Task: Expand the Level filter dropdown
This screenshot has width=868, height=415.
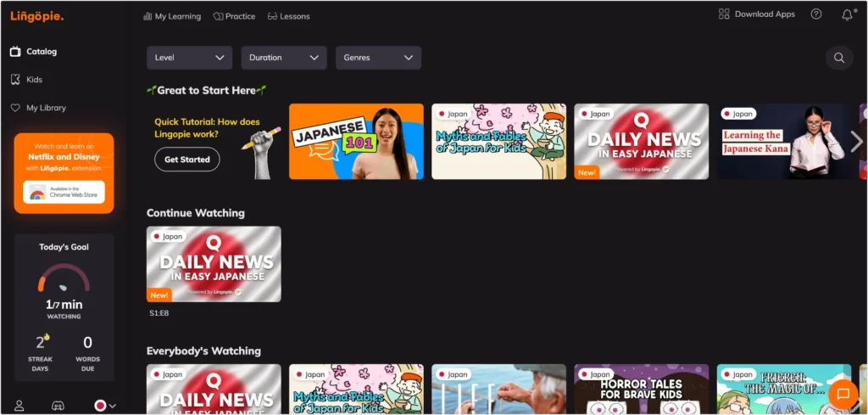Action: coord(189,58)
